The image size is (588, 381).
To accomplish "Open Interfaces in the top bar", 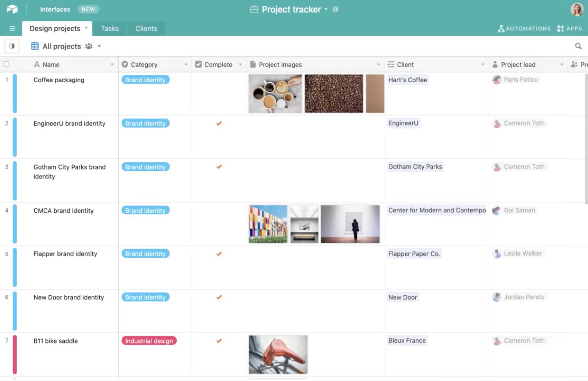I will coord(55,9).
